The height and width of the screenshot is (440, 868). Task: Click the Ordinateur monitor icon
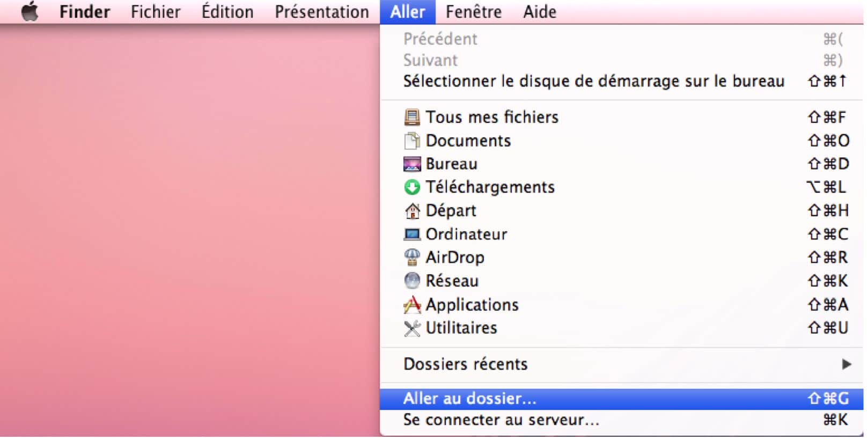pyautogui.click(x=412, y=234)
